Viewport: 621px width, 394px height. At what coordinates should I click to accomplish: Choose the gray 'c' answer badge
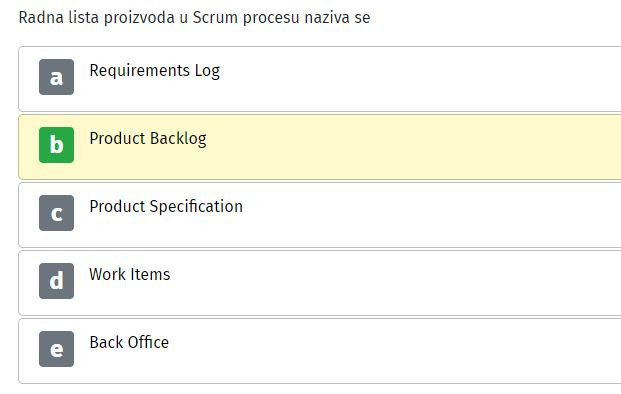coord(56,213)
